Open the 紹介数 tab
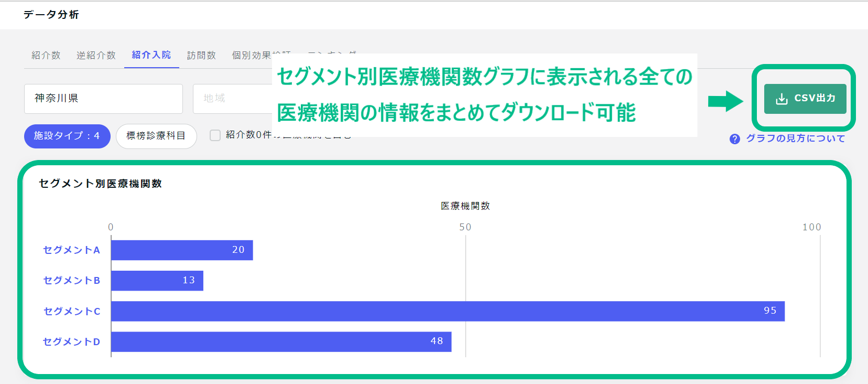 (x=46, y=55)
